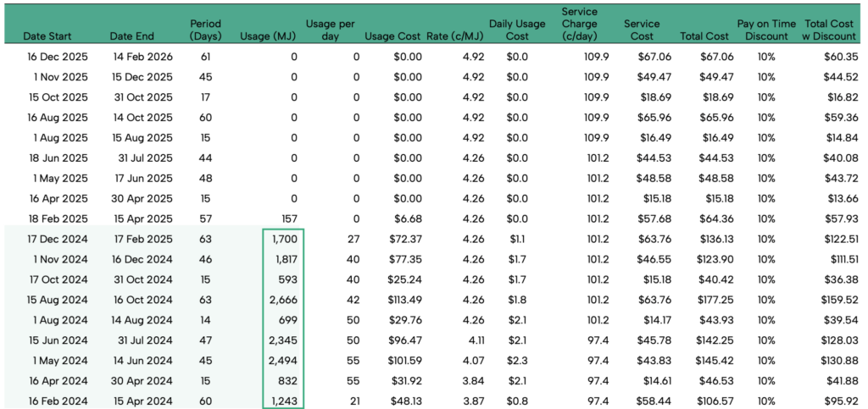868x409 pixels.
Task: Click the 4.11 rate cell
Action: pos(474,340)
